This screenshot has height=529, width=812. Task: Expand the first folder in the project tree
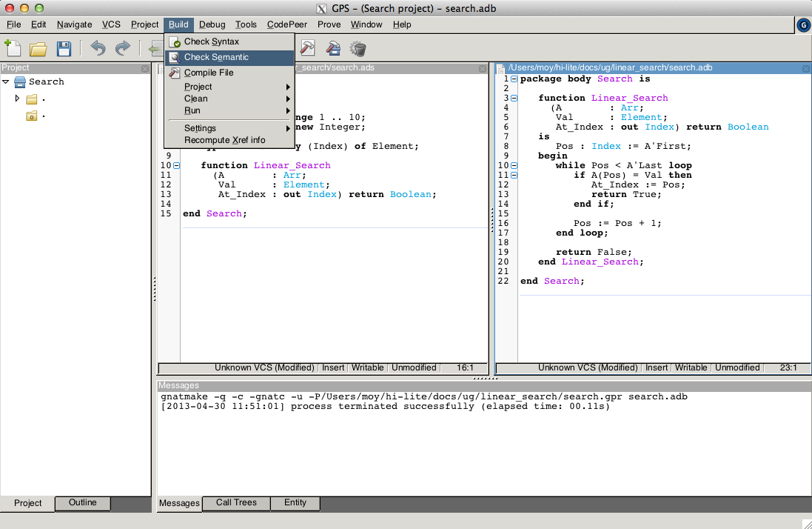coord(17,98)
